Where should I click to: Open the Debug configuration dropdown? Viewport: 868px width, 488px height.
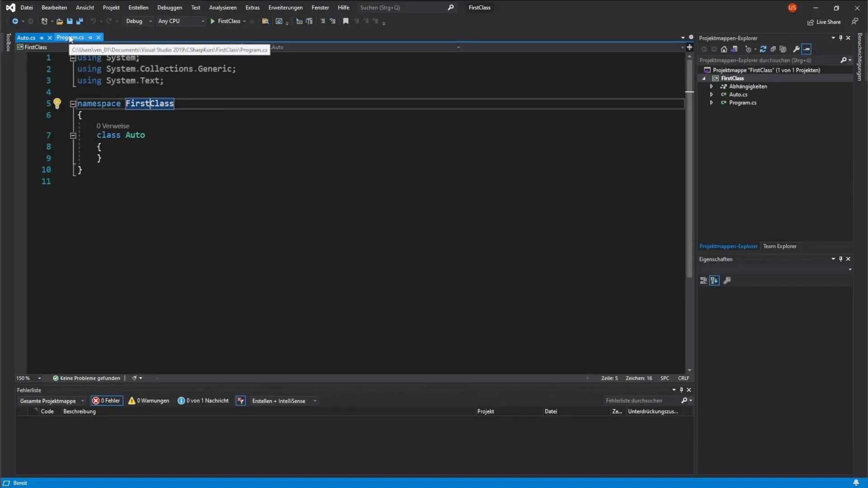click(139, 21)
